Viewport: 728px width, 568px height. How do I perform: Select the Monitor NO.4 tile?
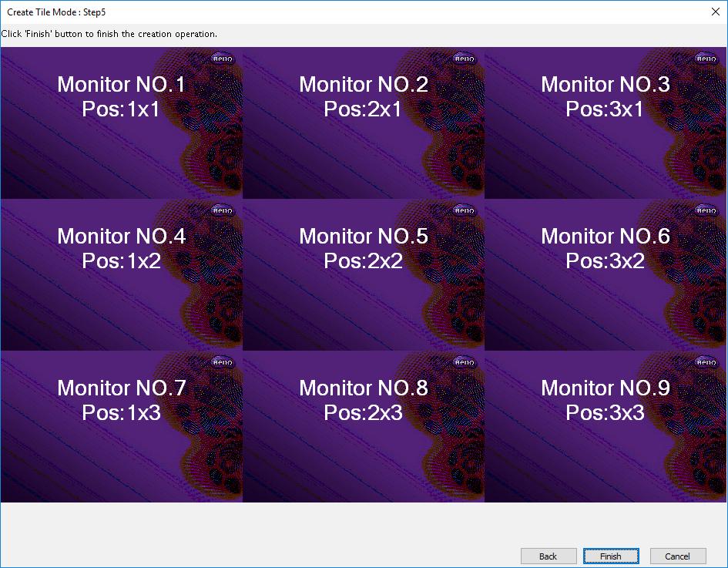pos(121,274)
